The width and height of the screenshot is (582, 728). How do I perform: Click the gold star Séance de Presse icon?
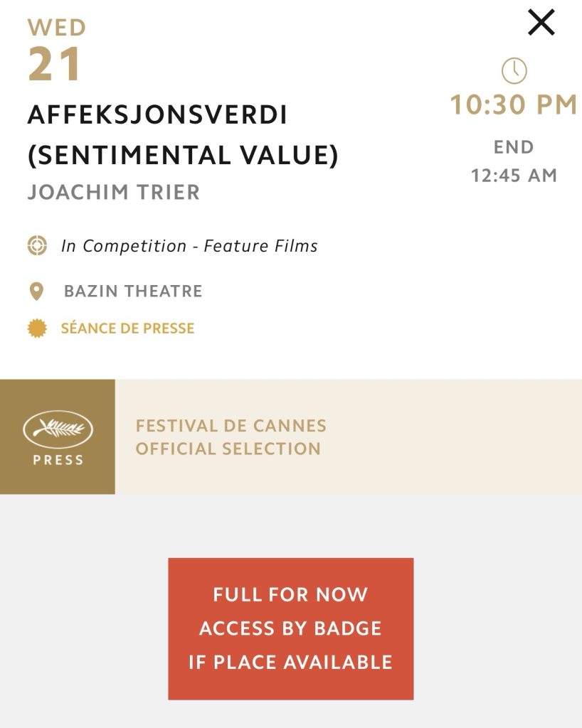pos(37,328)
